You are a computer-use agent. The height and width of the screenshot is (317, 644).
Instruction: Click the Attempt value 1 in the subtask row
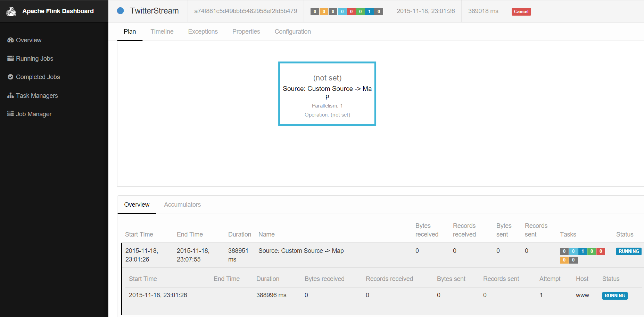[541, 295]
